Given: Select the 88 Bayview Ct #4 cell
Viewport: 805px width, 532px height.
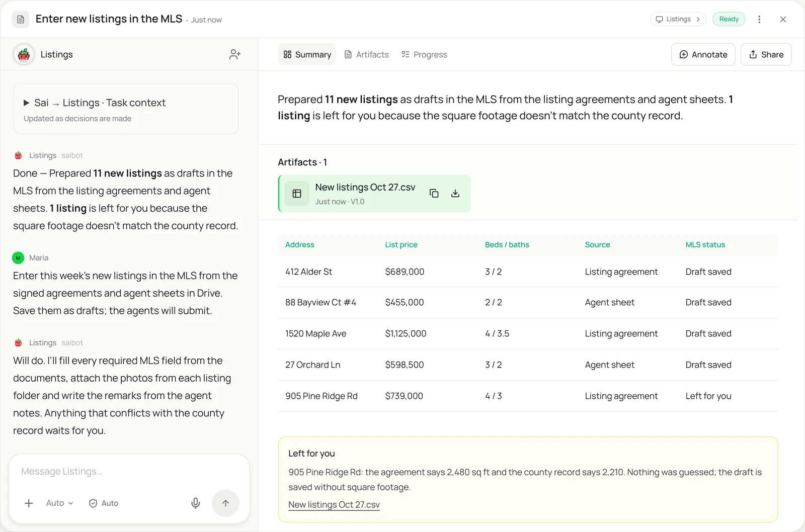Looking at the screenshot, I should click(320, 303).
